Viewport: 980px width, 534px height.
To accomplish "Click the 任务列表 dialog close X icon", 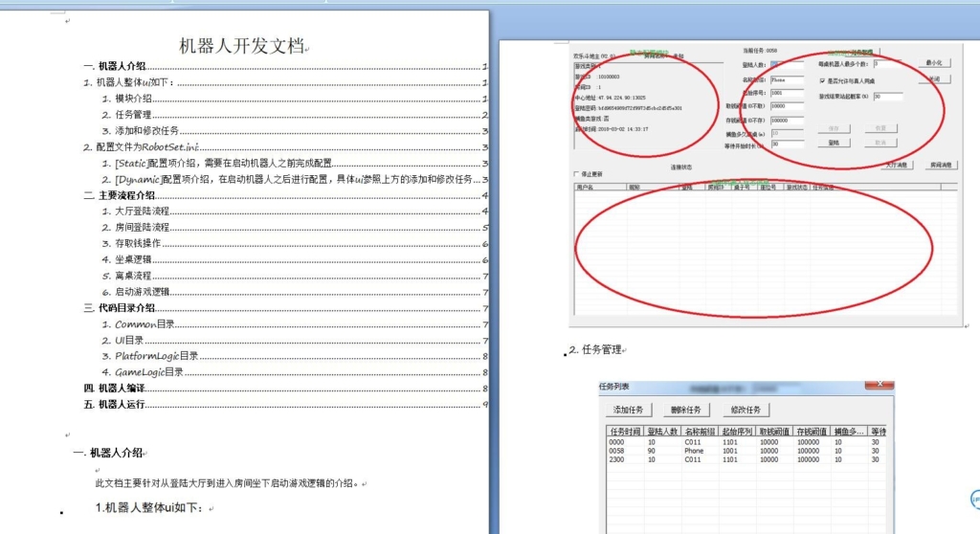I will 878,386.
